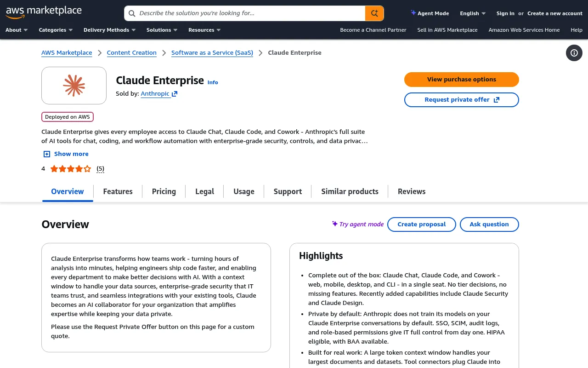The width and height of the screenshot is (588, 368).
Task: Click the magnifier icon in search bar
Action: click(132, 13)
